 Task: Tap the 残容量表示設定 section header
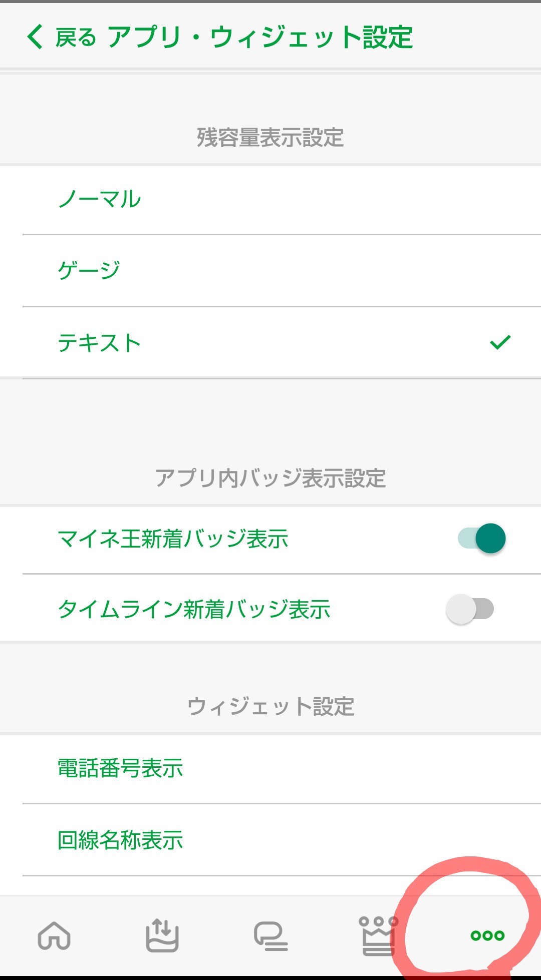(270, 138)
